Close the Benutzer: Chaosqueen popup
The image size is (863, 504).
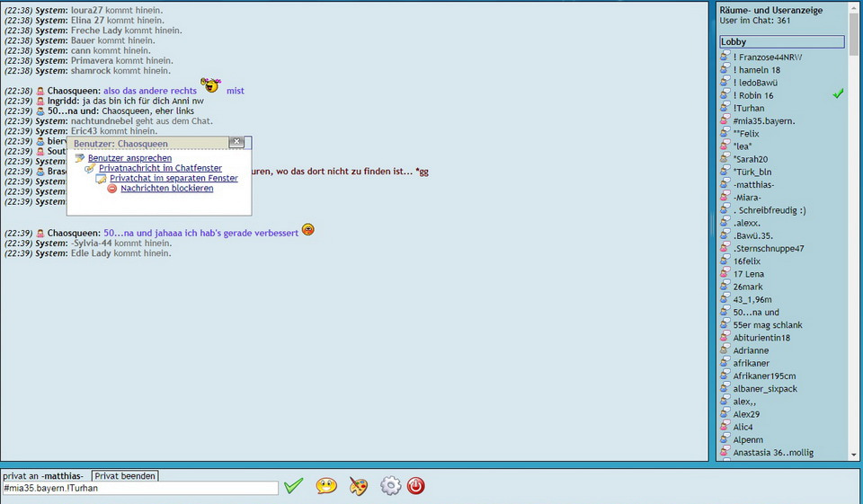pos(236,142)
